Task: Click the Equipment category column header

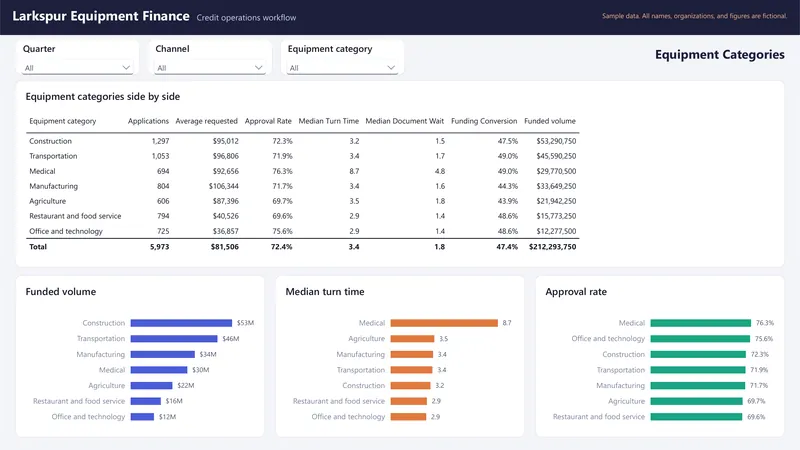Action: 63,121
